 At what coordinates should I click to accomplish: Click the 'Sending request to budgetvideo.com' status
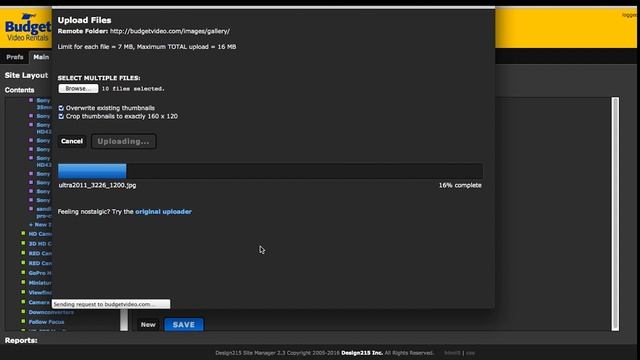click(111, 304)
